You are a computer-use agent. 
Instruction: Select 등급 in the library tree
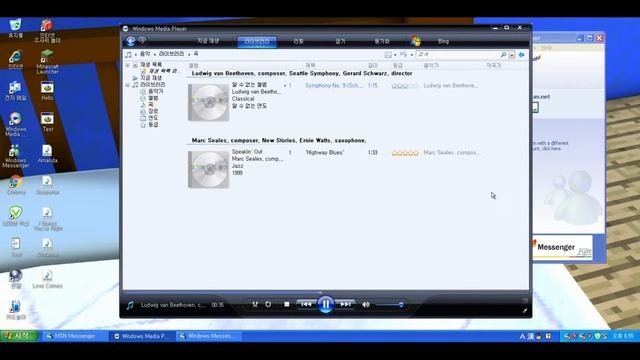[x=153, y=124]
